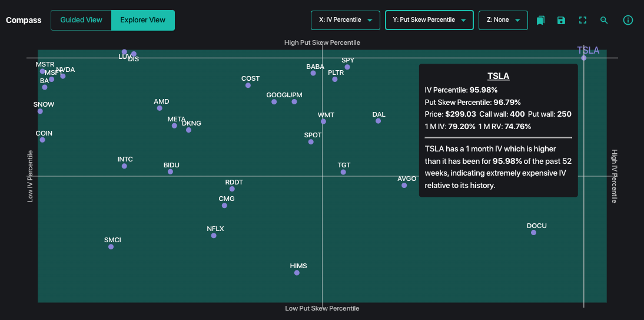Image resolution: width=644 pixels, height=320 pixels.
Task: Click the SPOT data point
Action: click(311, 142)
